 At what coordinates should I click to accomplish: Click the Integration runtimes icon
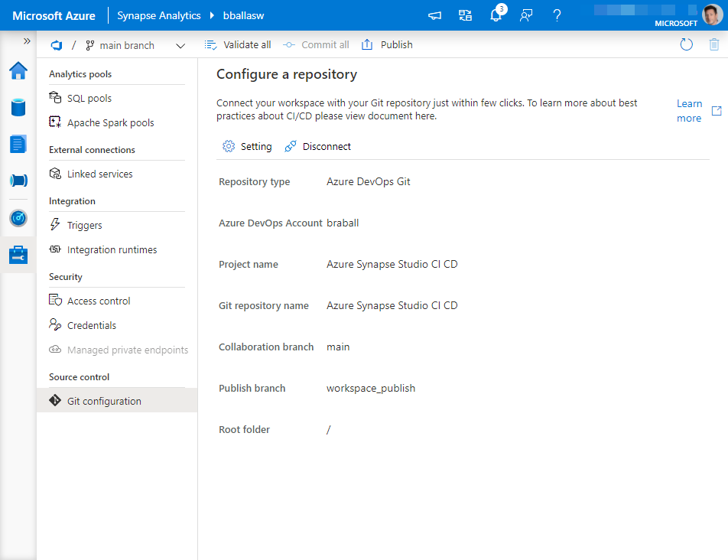tap(55, 249)
